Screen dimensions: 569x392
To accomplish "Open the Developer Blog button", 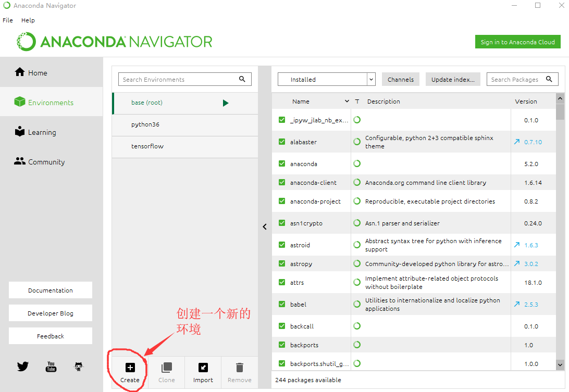I will tap(51, 313).
